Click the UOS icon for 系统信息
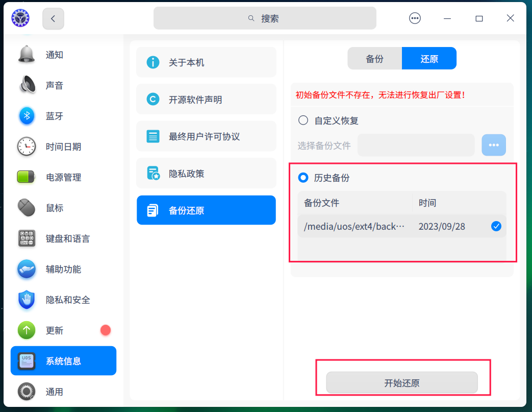 pos(27,361)
